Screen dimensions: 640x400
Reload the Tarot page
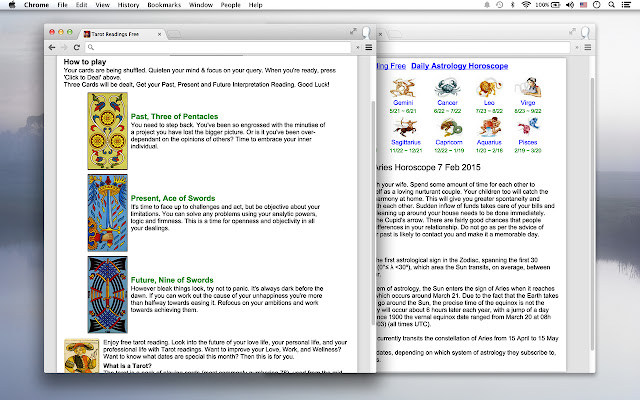click(x=76, y=47)
